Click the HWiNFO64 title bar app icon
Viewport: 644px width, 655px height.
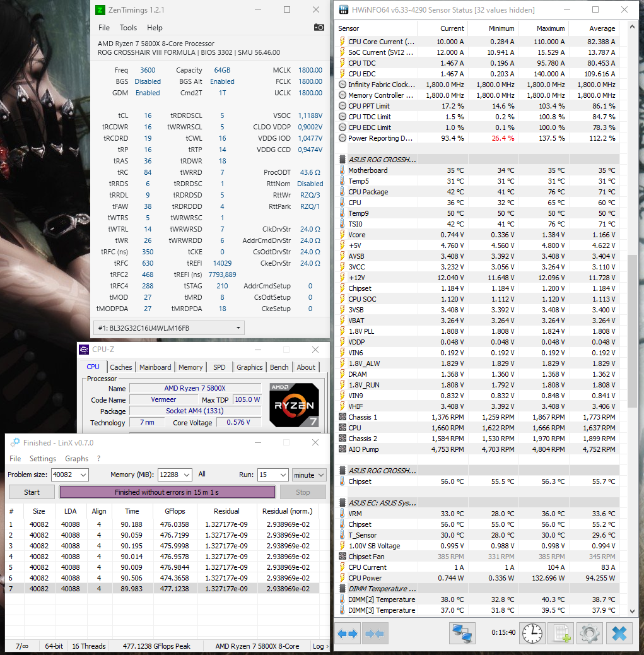[343, 9]
